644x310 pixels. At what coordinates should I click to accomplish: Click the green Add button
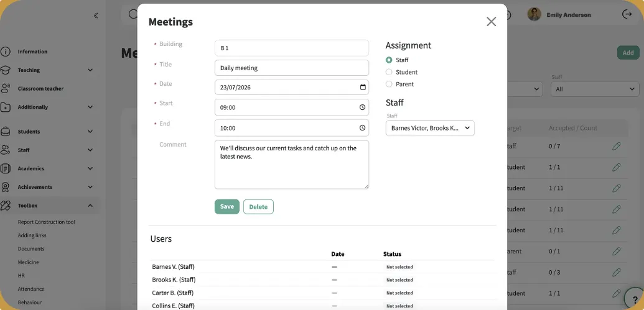tap(628, 52)
